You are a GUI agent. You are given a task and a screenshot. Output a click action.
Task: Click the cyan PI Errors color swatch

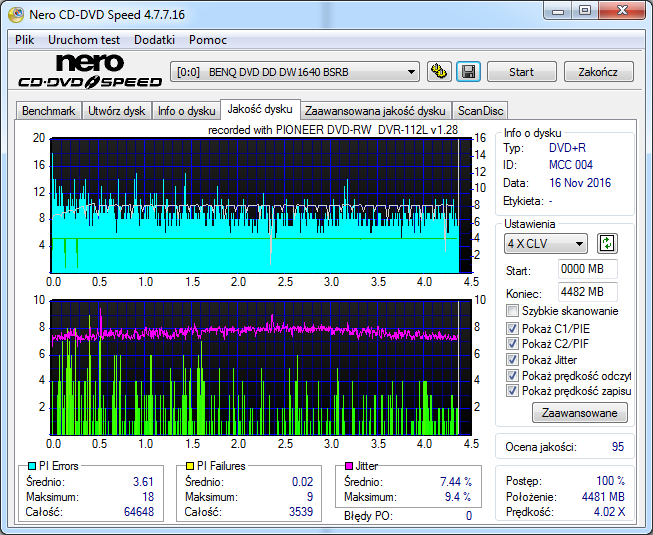(32, 466)
